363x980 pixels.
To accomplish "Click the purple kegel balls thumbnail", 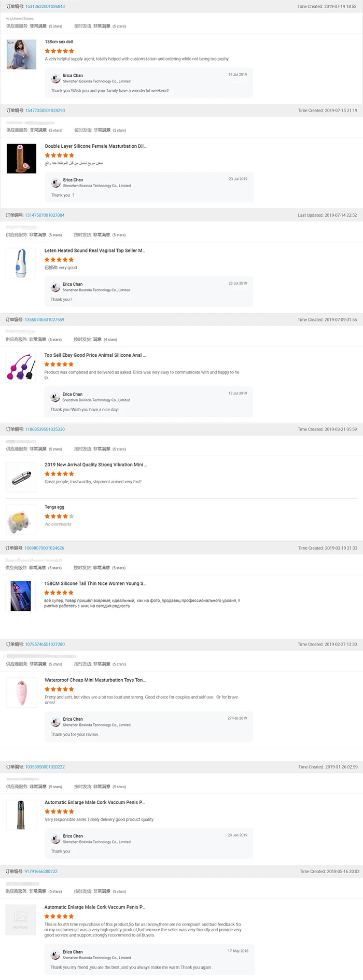I will [x=21, y=368].
